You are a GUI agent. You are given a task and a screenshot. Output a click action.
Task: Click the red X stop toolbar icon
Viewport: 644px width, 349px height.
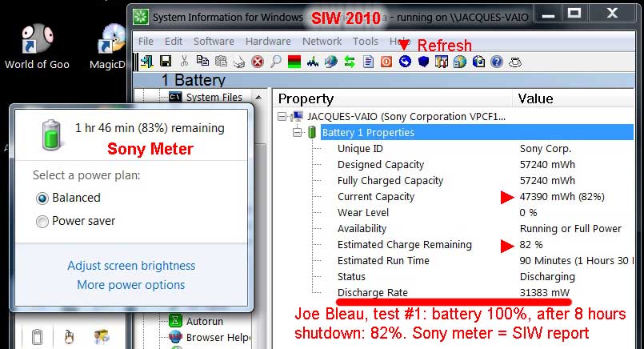(x=258, y=62)
